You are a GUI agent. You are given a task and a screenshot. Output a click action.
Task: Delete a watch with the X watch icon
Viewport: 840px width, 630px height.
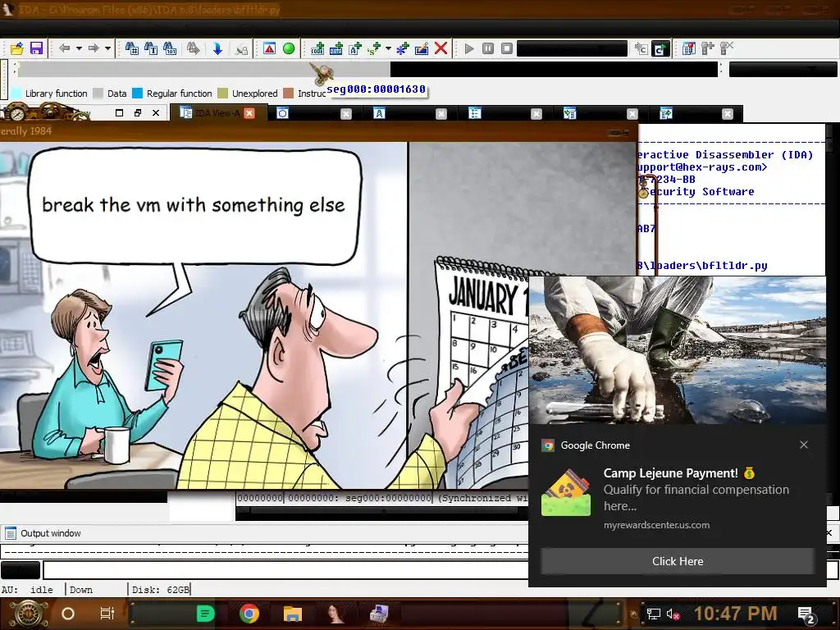tap(727, 48)
